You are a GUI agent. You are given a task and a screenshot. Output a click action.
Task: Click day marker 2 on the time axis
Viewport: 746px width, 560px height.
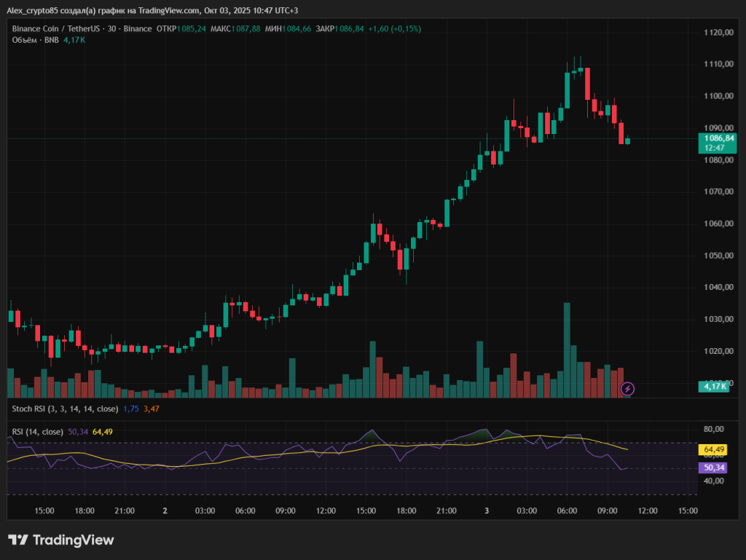click(x=165, y=511)
